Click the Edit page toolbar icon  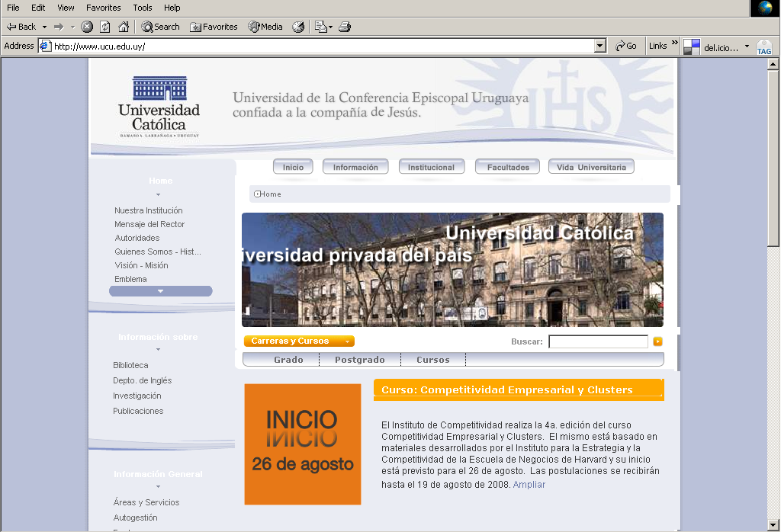(321, 27)
